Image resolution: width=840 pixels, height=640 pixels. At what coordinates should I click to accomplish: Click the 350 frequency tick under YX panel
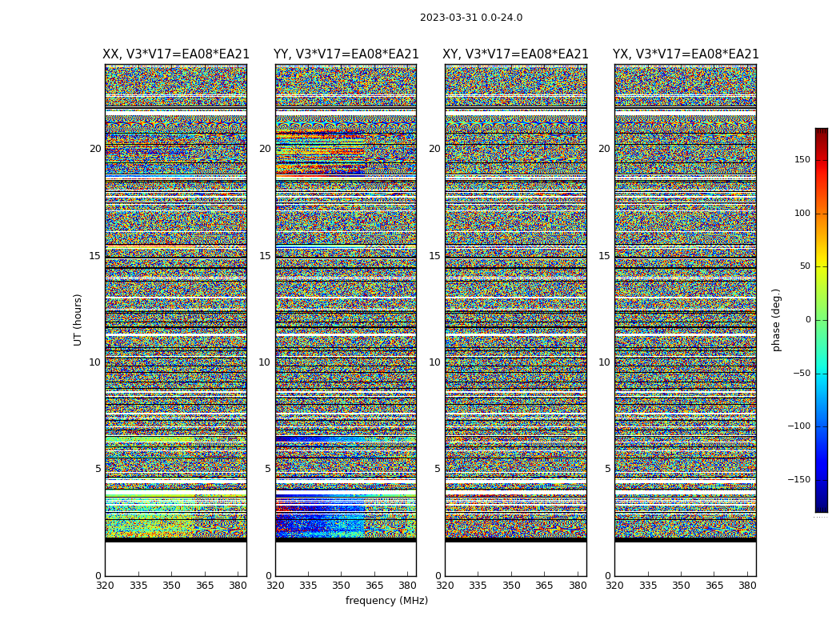[x=681, y=586]
